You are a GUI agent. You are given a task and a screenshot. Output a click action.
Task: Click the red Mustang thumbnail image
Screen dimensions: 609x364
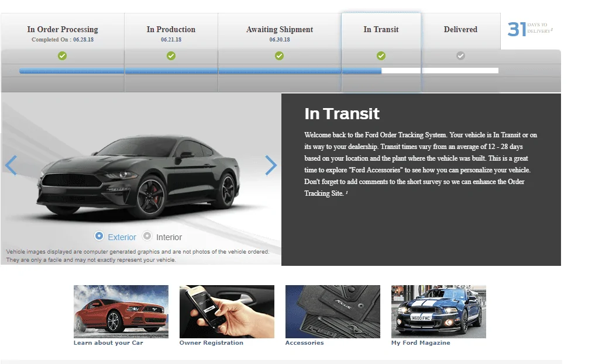point(121,311)
